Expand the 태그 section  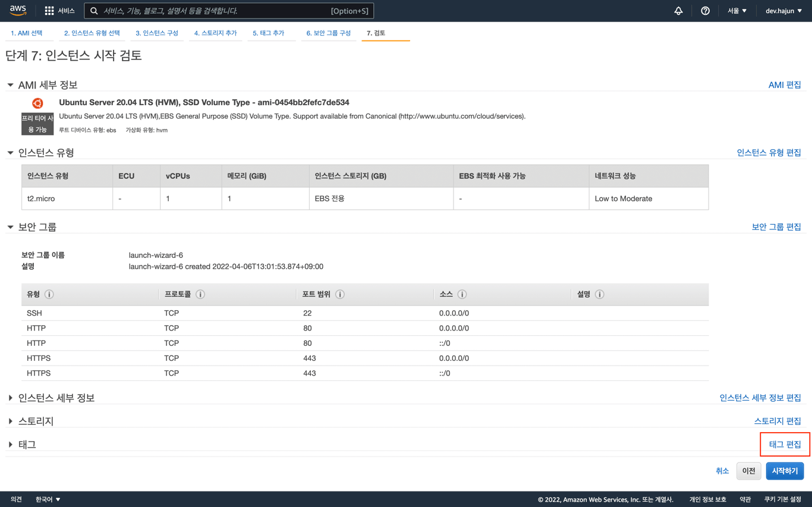[x=10, y=444]
